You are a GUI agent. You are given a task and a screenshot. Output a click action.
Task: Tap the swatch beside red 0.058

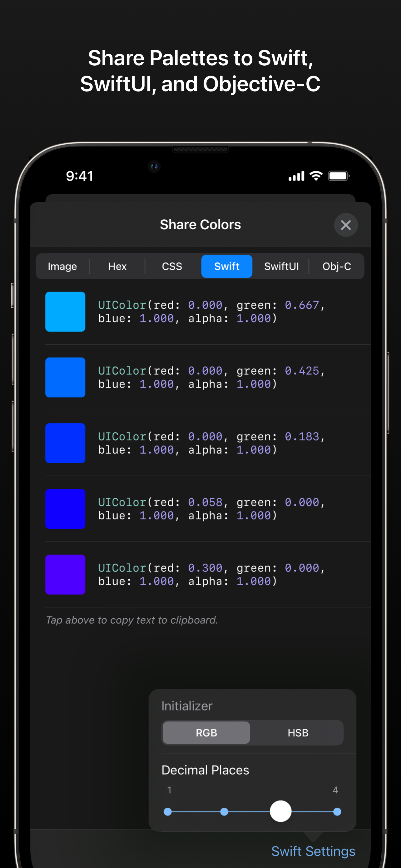65,509
